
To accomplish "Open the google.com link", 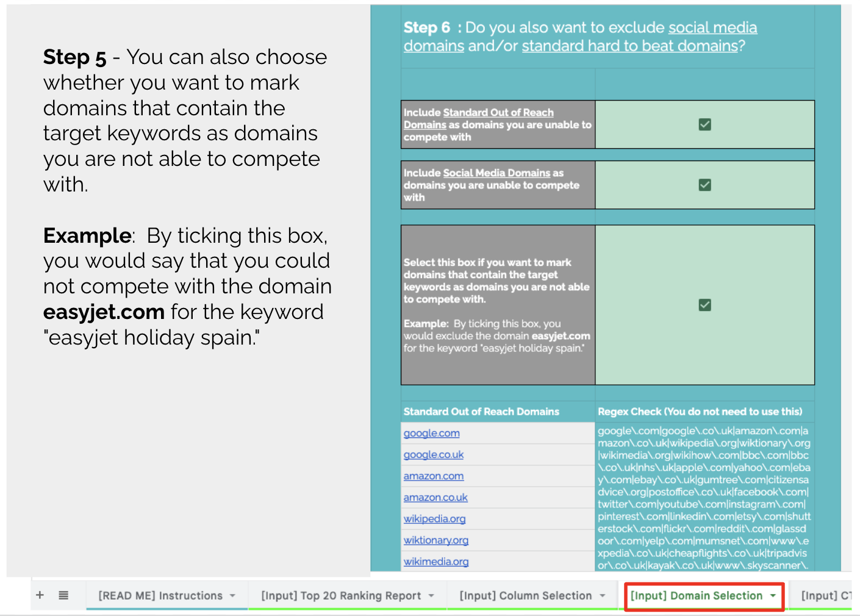I will pyautogui.click(x=431, y=433).
